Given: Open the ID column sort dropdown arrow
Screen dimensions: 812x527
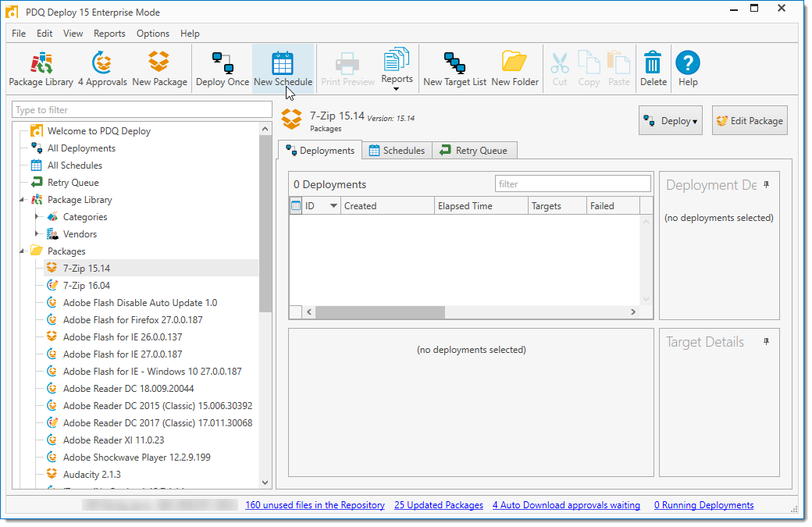Looking at the screenshot, I should point(333,205).
